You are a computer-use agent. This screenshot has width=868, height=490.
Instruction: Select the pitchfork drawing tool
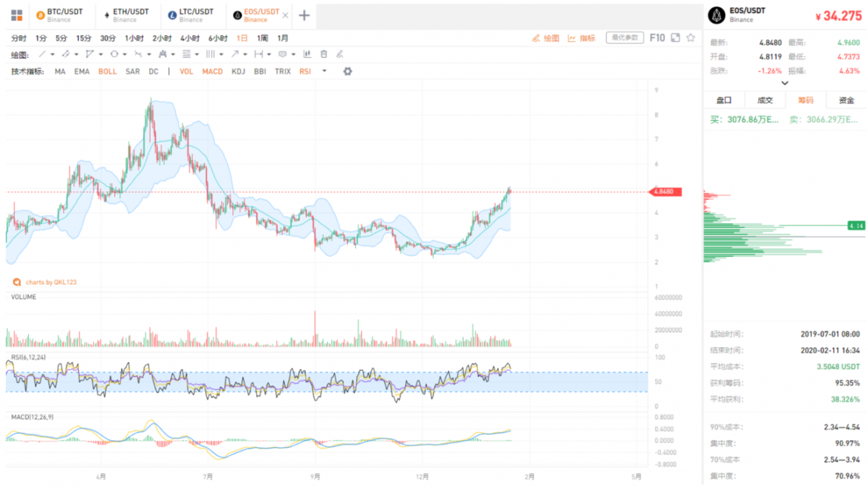162,54
